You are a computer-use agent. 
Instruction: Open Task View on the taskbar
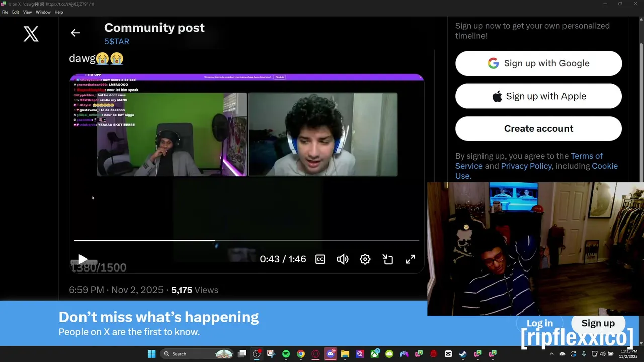pos(242,354)
